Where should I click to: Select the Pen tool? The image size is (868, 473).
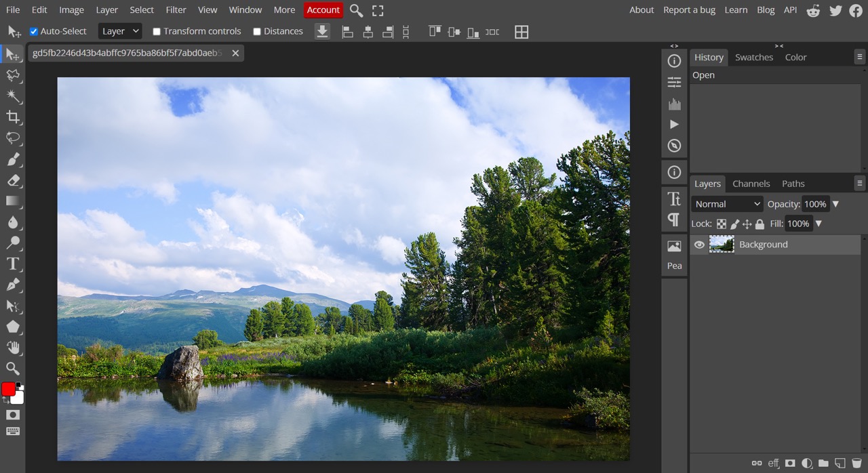[14, 285]
